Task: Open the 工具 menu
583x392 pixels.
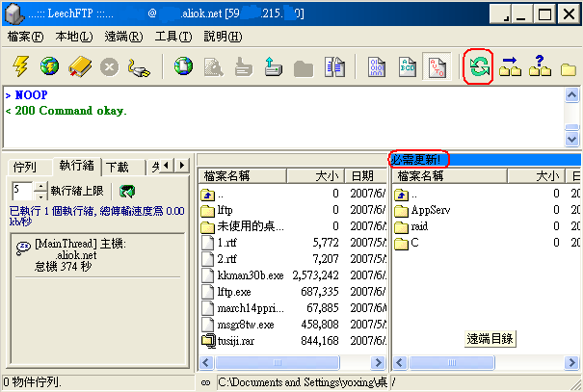Action: [x=172, y=37]
